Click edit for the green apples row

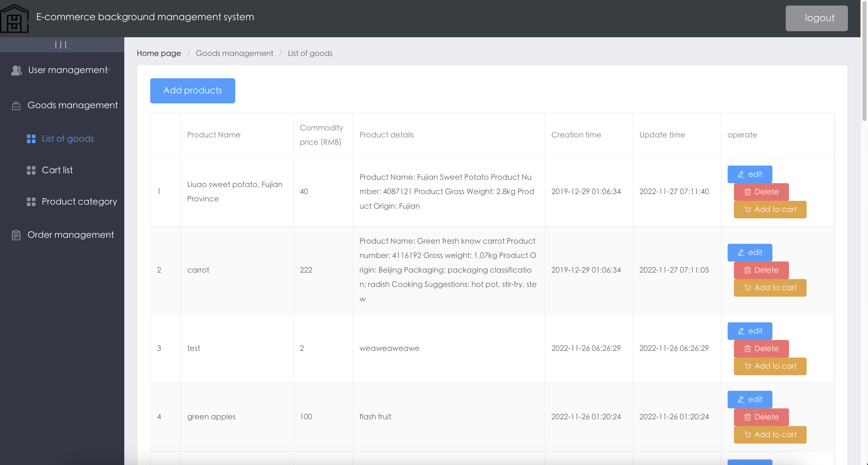pyautogui.click(x=750, y=399)
